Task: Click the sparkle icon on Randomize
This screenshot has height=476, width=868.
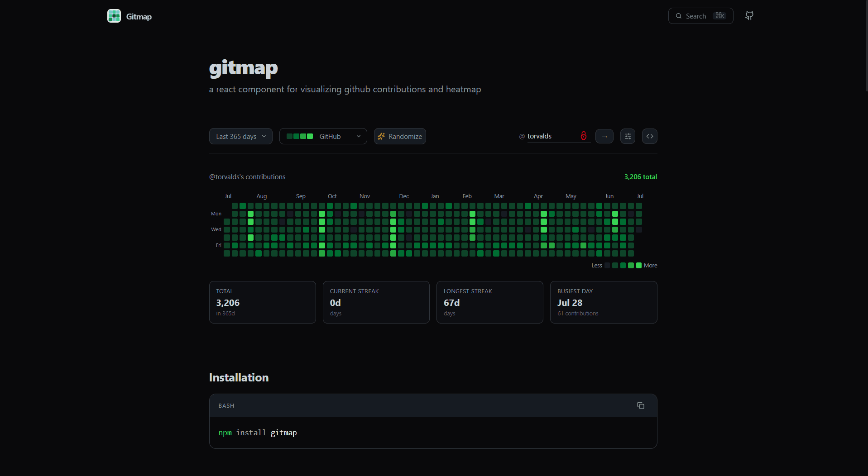Action: [381, 136]
